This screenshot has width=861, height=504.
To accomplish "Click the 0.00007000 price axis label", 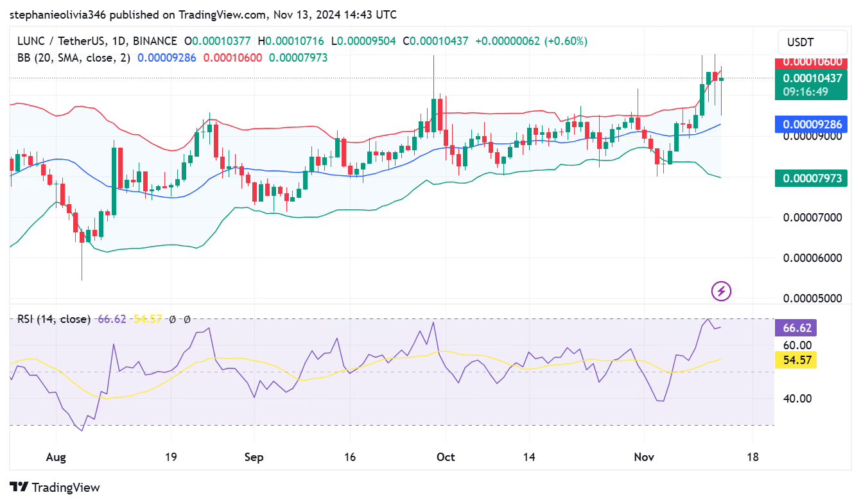I will point(812,218).
